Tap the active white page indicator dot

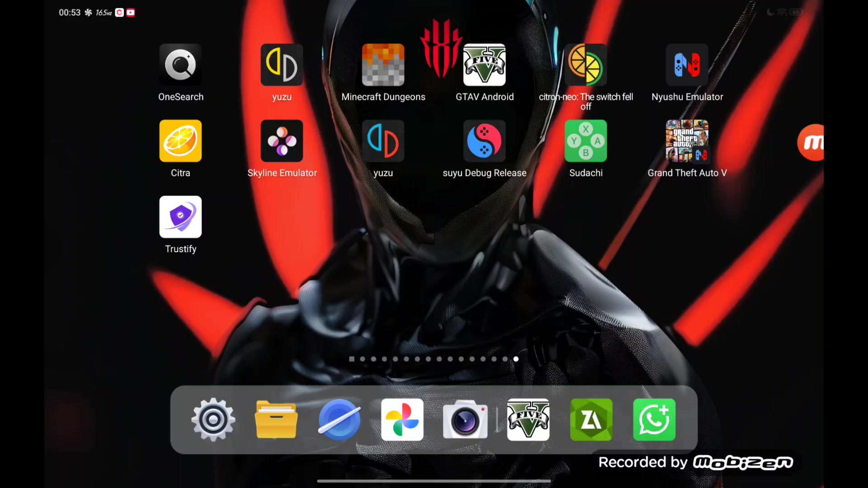click(516, 359)
